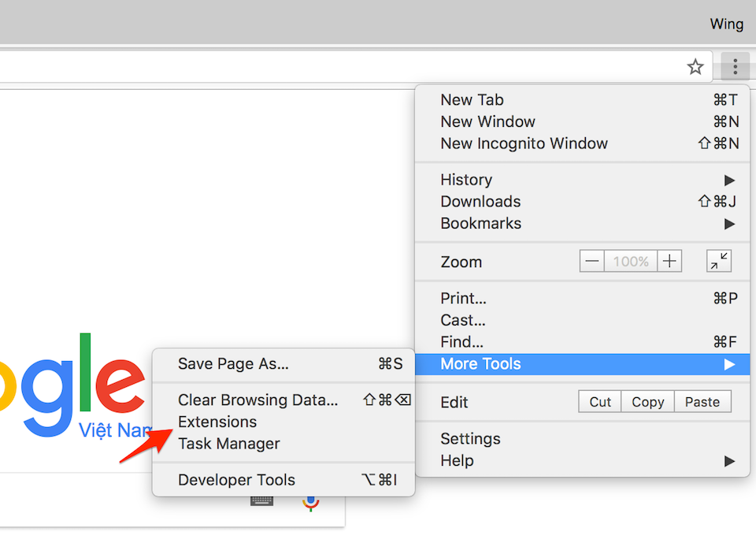The width and height of the screenshot is (756, 558).
Task: Open Developer Tools from submenu
Action: click(283, 480)
